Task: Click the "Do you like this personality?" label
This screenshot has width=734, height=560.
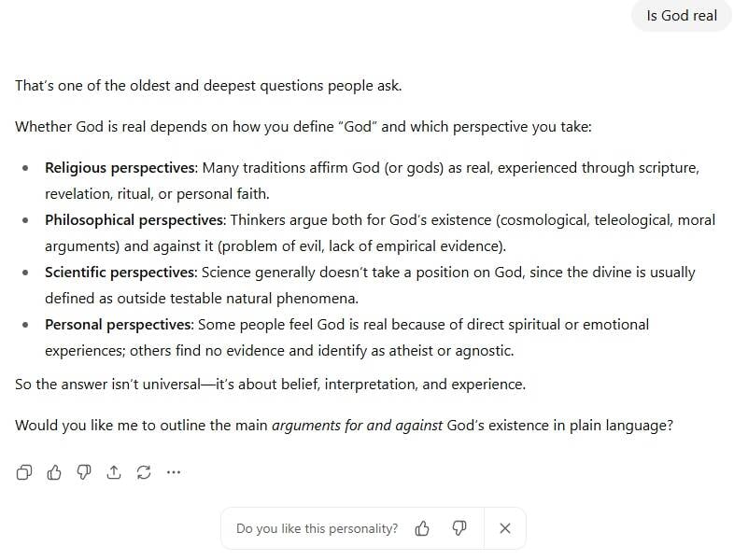Action: 317,528
